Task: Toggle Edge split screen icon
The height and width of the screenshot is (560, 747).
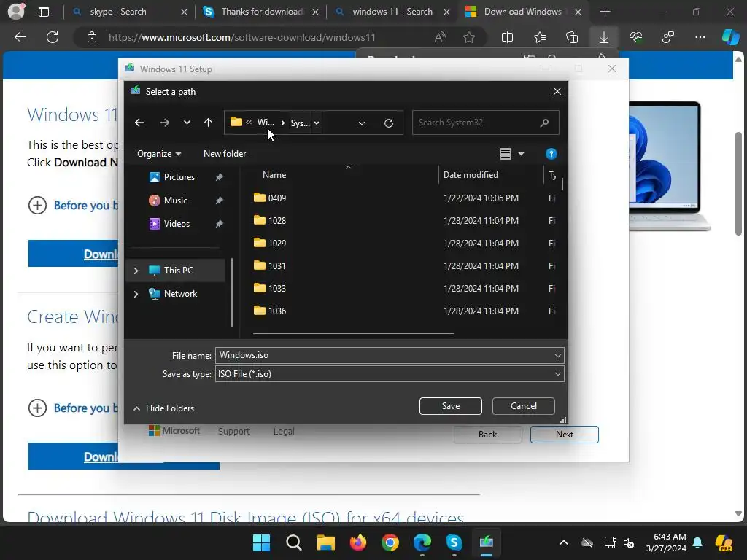Action: (508, 37)
